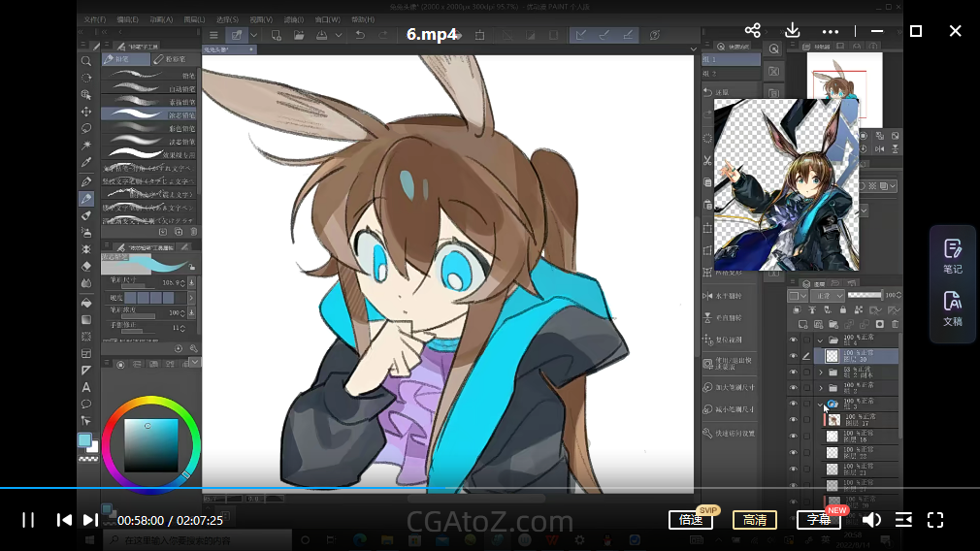
Task: Toggle 字幕 subtitles button
Action: click(x=819, y=520)
